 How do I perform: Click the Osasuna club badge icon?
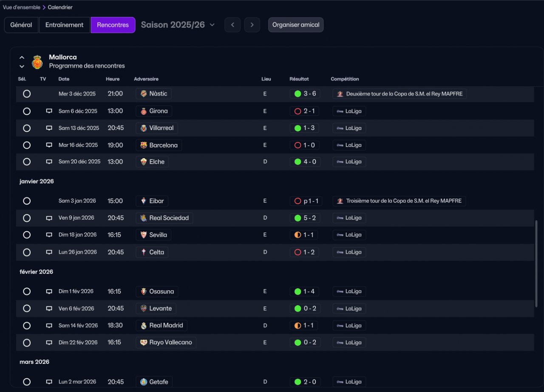click(144, 292)
